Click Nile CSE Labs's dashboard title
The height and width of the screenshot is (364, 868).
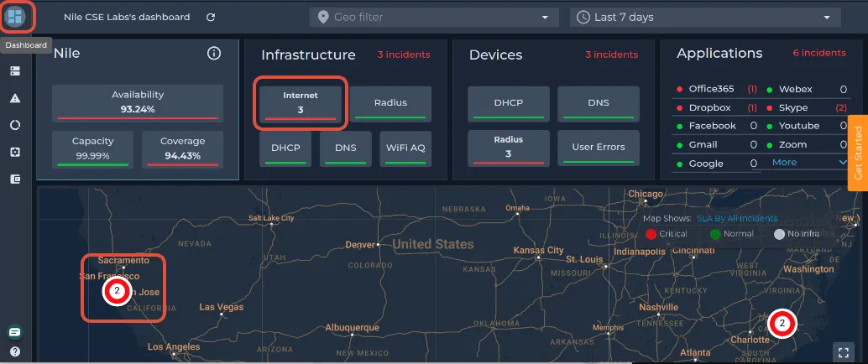point(127,17)
